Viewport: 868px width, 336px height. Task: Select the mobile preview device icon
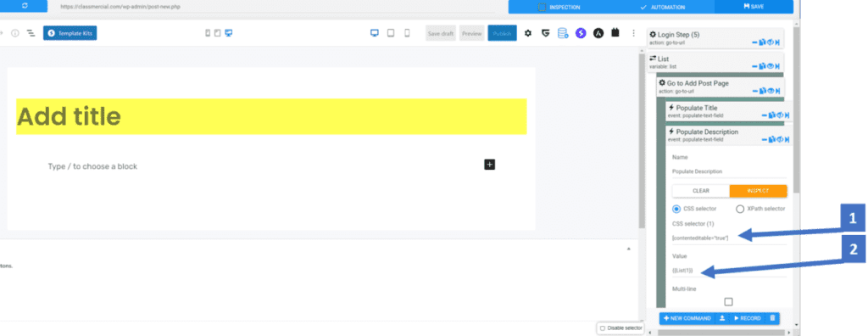pyautogui.click(x=407, y=33)
